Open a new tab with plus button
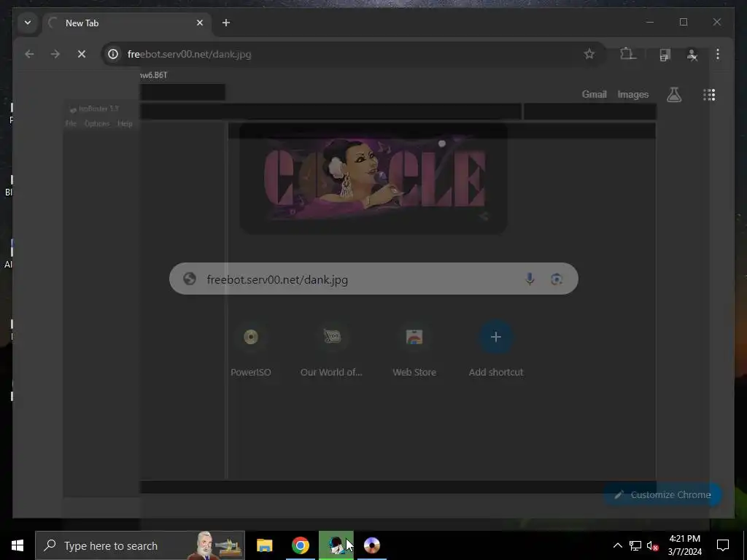This screenshot has width=747, height=560. pos(226,23)
